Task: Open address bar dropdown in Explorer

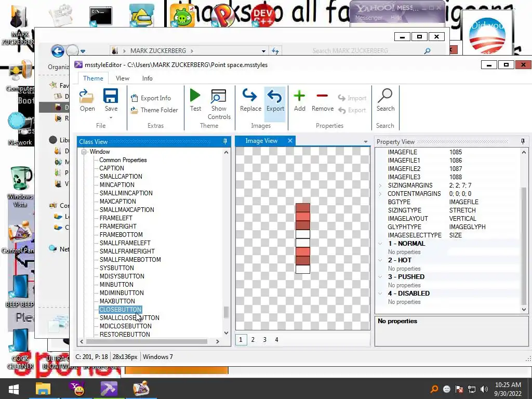Action: click(263, 51)
